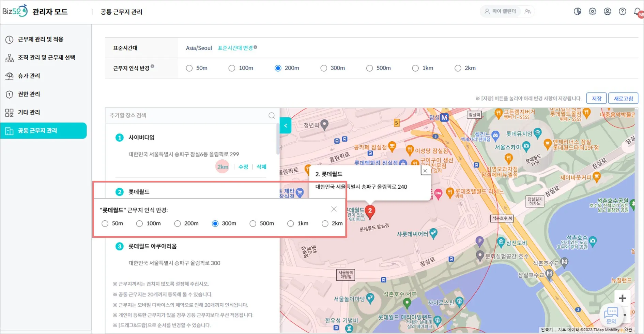Click the 휴가 관리 umbrella icon
This screenshot has height=334, width=644.
(9, 76)
